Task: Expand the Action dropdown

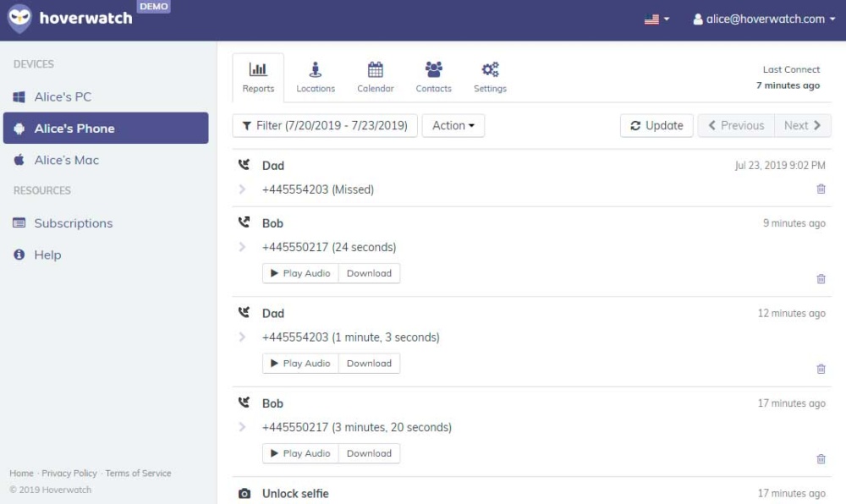Action: pos(453,126)
